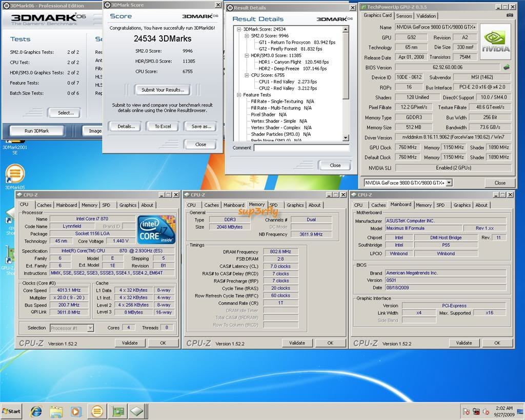525x420 pixels.
Task: Open Windows Explorer folder icon in taskbar
Action: coord(56,411)
